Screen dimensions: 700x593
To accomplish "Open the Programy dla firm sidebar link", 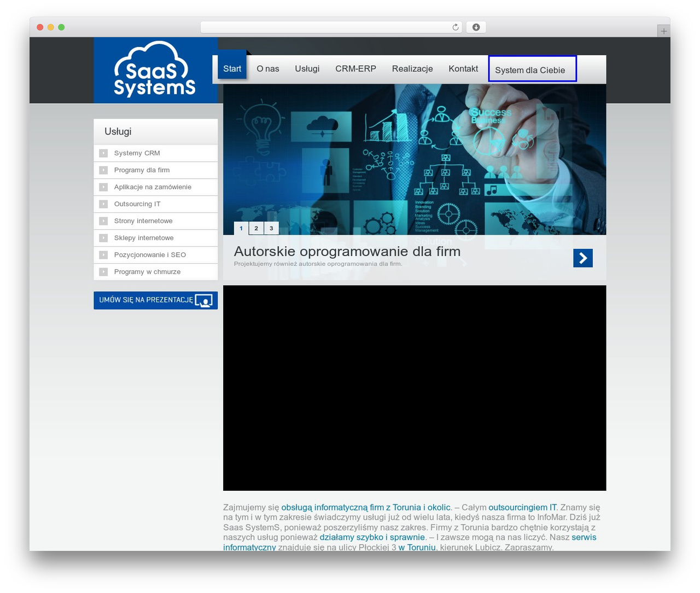I will [142, 170].
